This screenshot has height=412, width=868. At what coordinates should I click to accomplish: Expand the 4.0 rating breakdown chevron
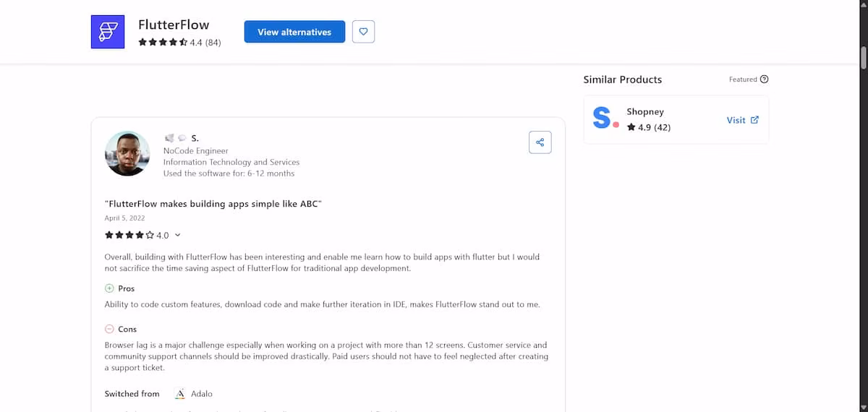[x=178, y=235]
